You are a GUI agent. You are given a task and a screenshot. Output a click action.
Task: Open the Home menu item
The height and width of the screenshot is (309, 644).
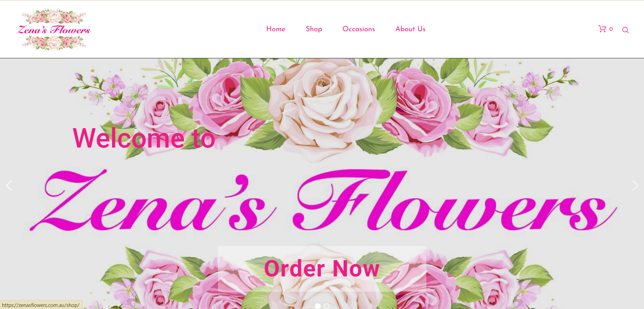[276, 29]
